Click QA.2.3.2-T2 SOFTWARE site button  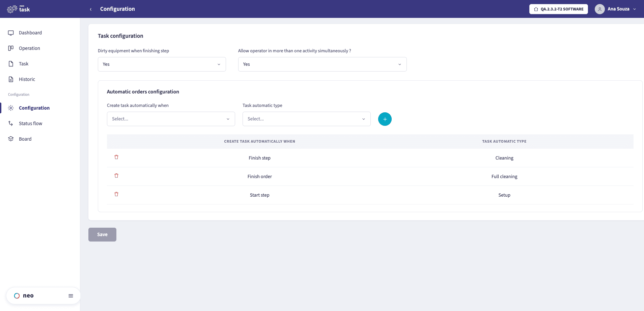559,9
